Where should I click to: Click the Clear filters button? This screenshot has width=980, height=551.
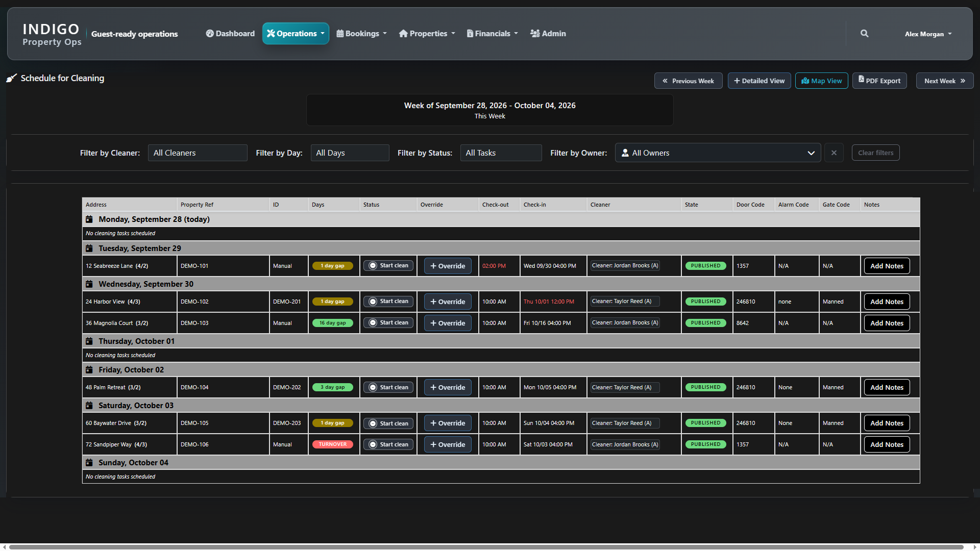coord(876,153)
